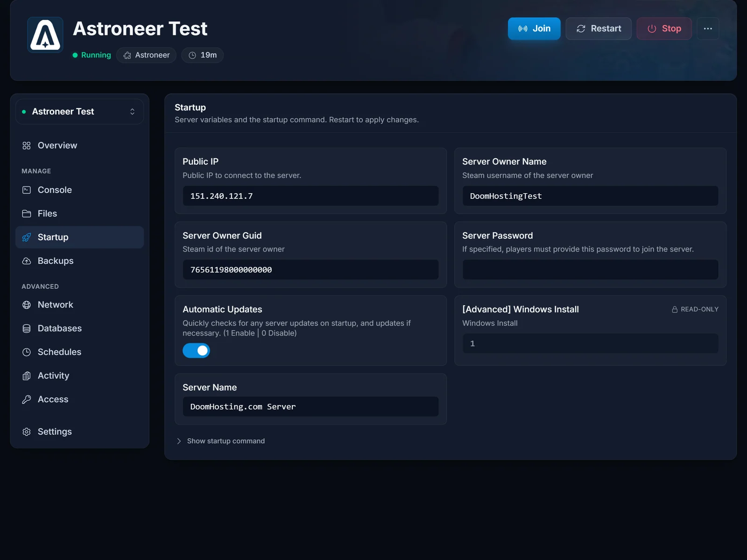Click 'Public IP to connect to the server.' text
This screenshot has width=747, height=560.
pyautogui.click(x=242, y=175)
